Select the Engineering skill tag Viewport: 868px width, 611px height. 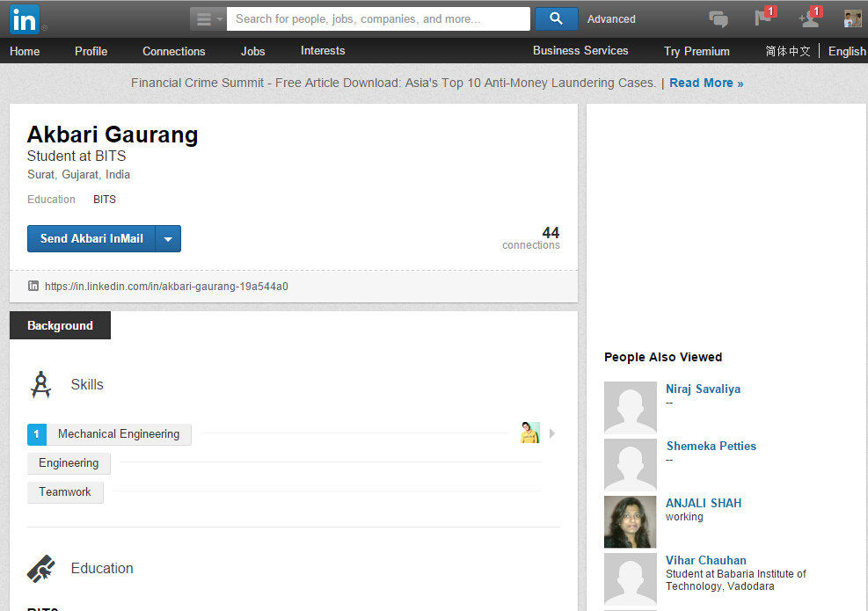click(x=69, y=462)
